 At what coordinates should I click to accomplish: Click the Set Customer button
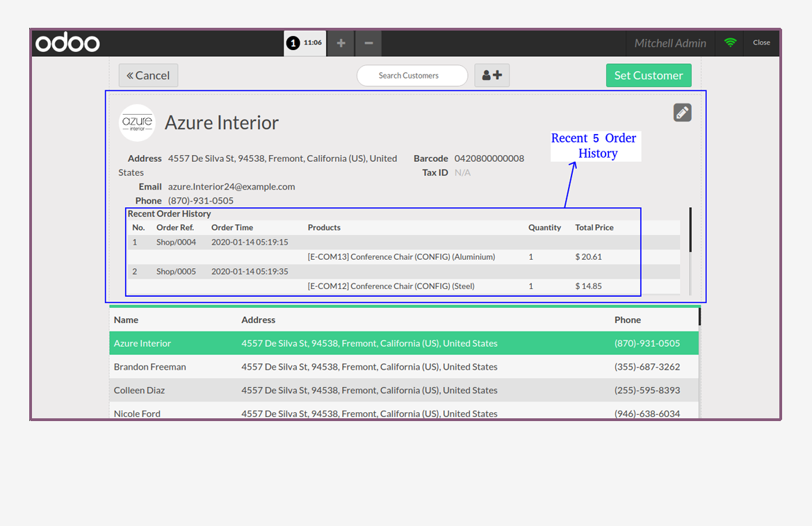click(649, 76)
